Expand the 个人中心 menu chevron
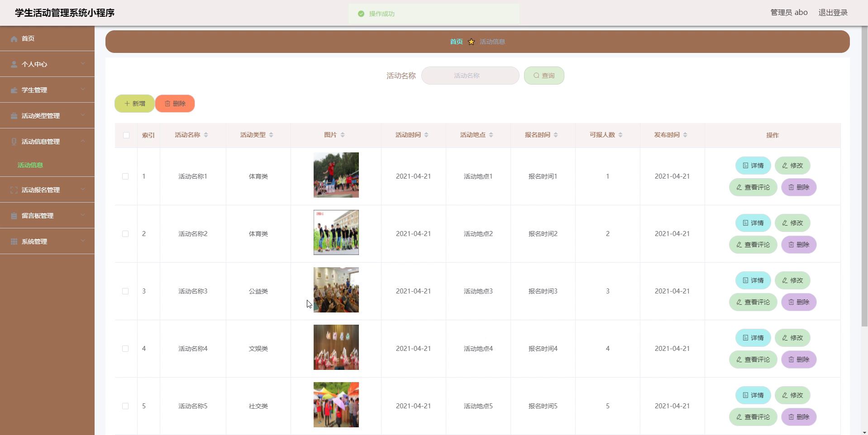 click(x=83, y=64)
